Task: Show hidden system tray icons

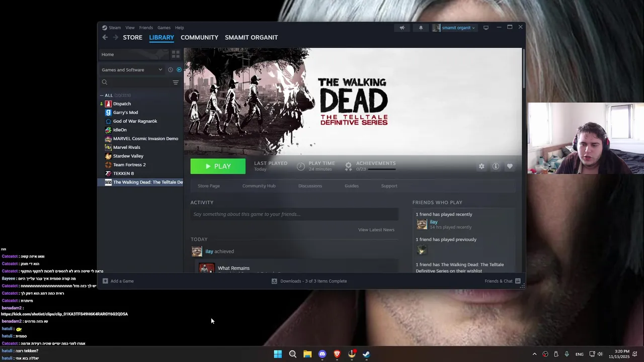Action: 534,354
